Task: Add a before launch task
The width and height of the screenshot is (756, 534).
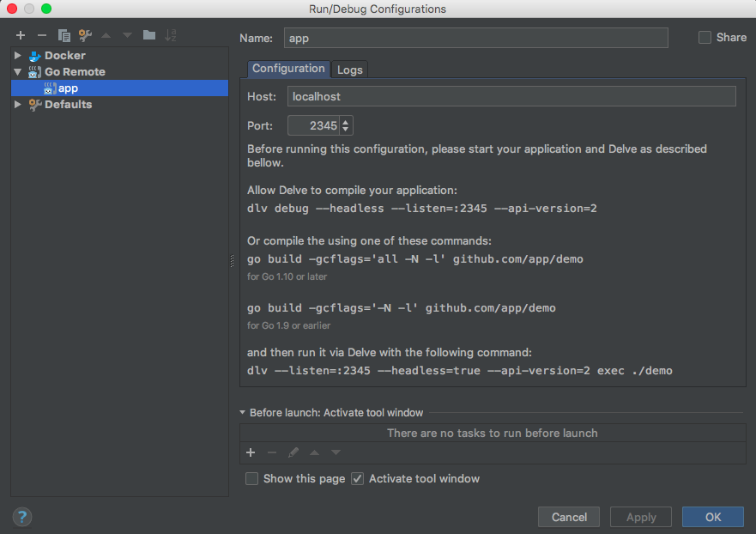Action: [251, 452]
